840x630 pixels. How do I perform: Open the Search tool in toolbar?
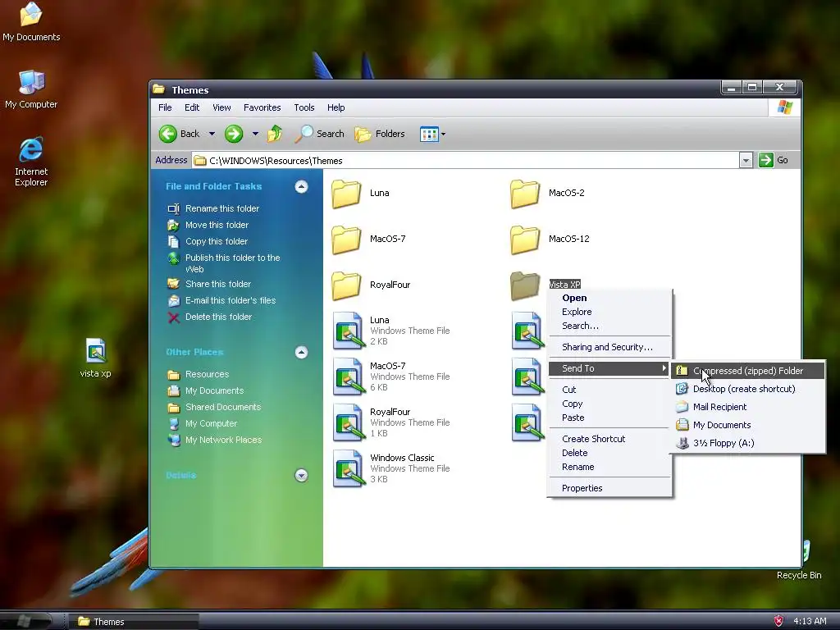(x=320, y=134)
